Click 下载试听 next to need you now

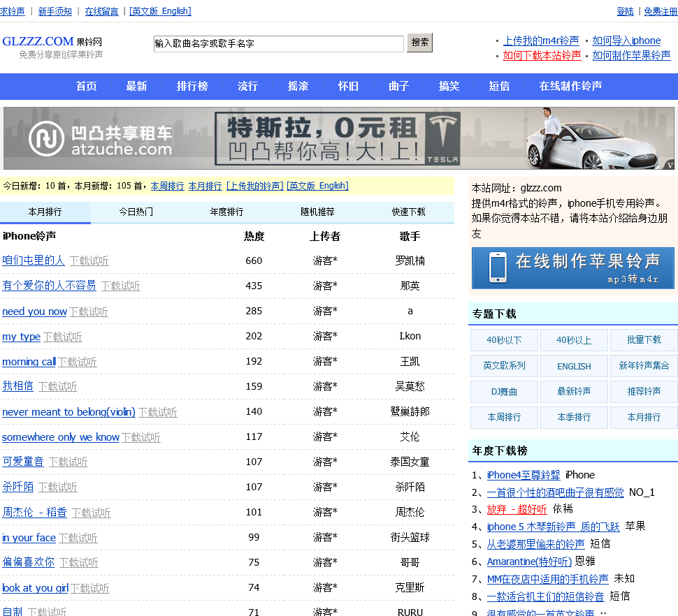(x=89, y=311)
